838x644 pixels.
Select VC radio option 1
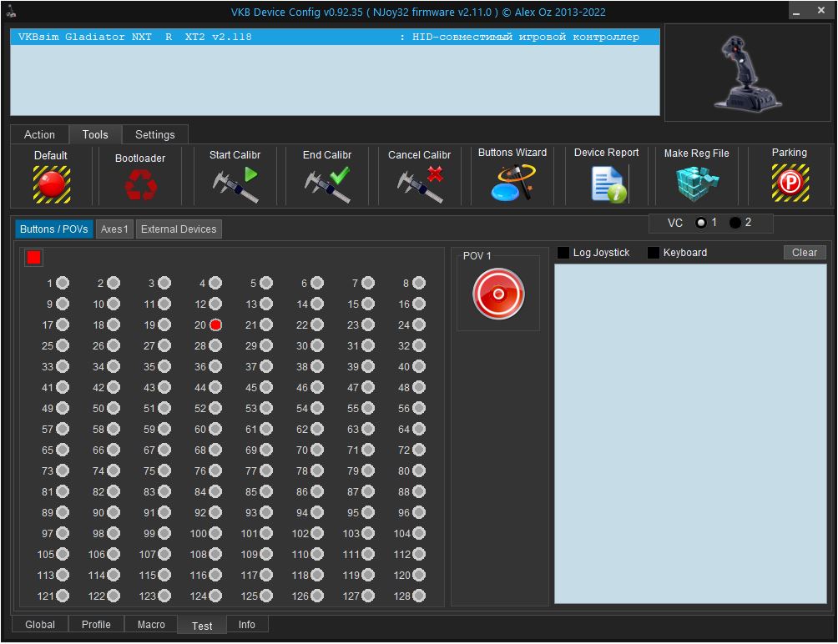(701, 223)
